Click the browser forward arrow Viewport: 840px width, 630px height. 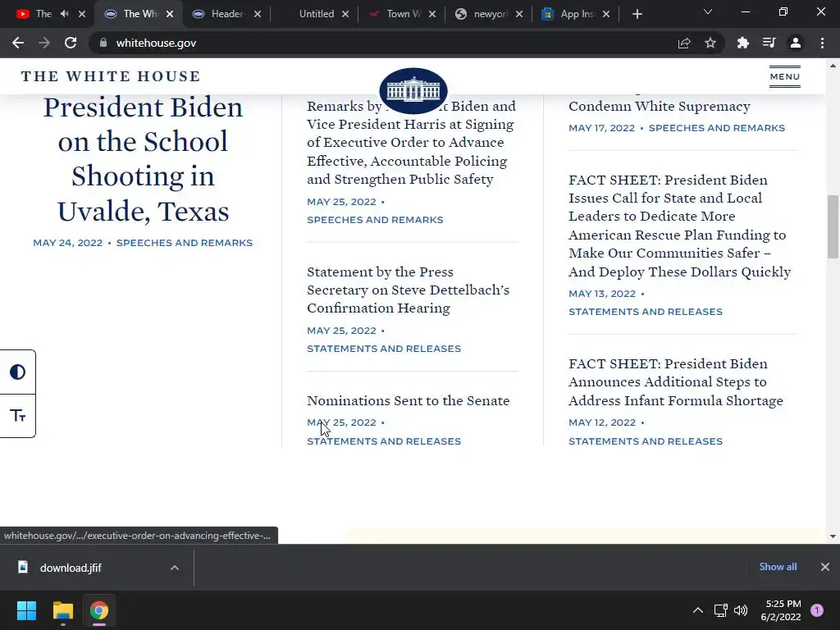[x=44, y=43]
